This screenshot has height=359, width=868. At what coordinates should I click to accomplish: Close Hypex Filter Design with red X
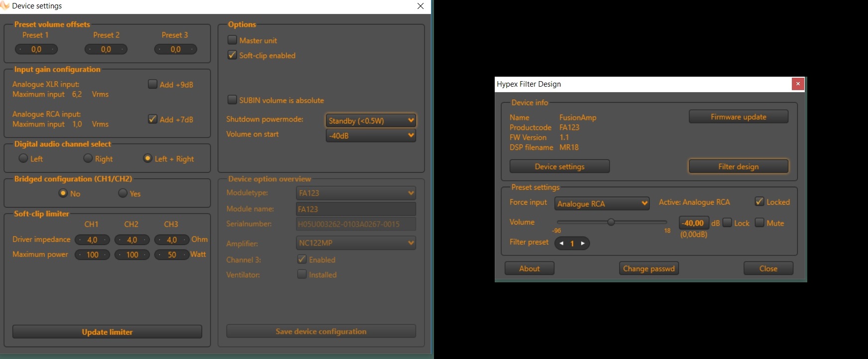[x=798, y=84]
